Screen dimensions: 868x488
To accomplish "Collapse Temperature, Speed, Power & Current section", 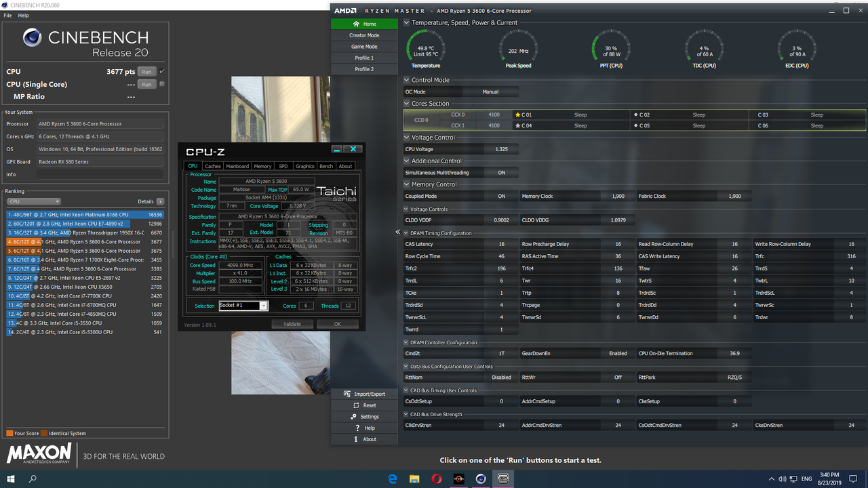I will pos(406,22).
